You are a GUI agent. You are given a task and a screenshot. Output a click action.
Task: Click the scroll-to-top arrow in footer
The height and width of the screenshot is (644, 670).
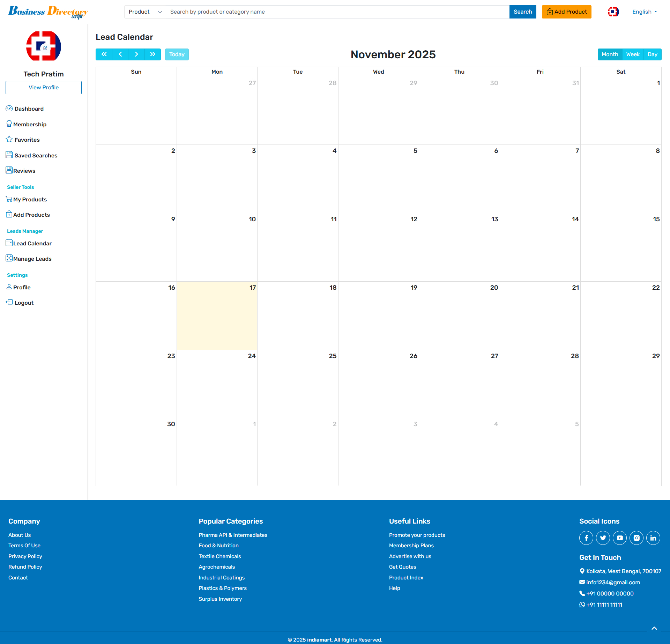click(654, 628)
